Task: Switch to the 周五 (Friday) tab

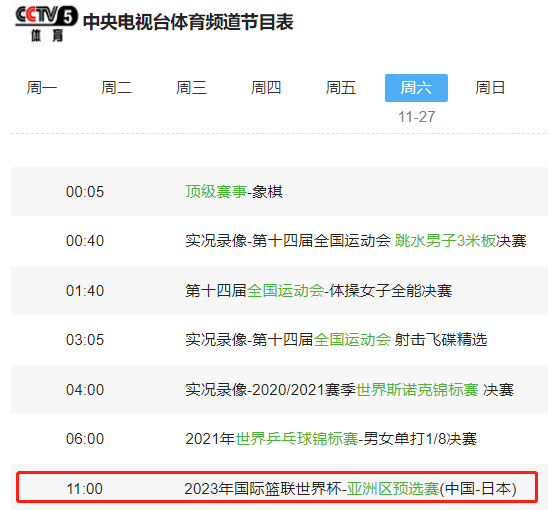Action: point(341,88)
